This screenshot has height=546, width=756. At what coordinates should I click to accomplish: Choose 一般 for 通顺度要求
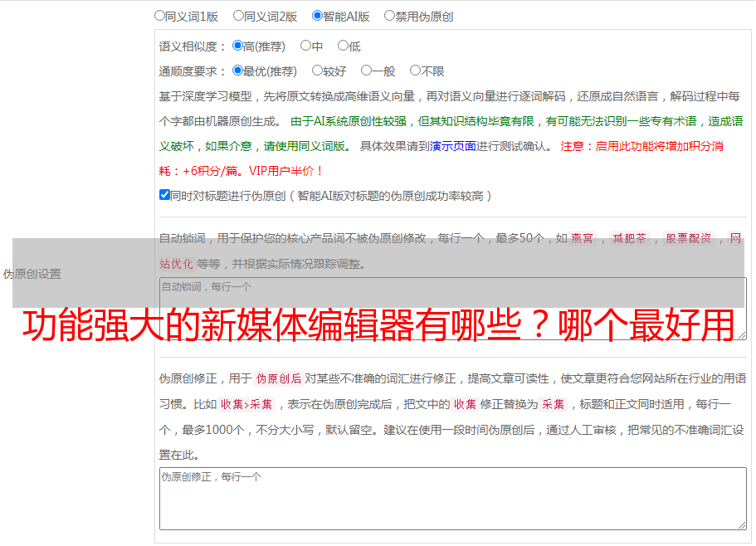[367, 71]
